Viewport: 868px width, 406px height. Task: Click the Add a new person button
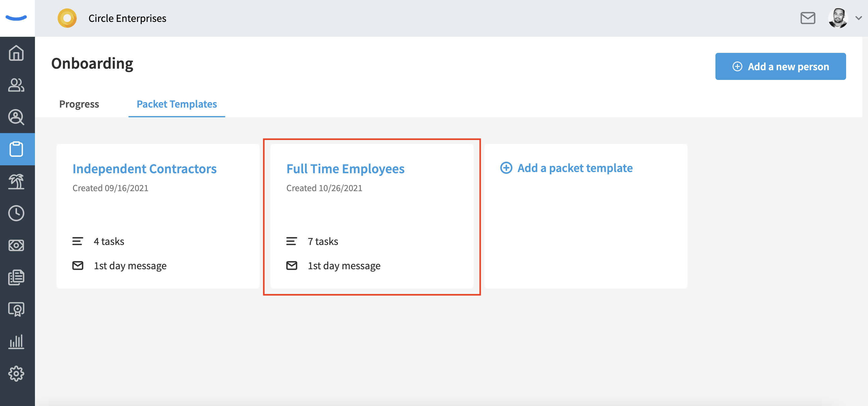click(780, 66)
